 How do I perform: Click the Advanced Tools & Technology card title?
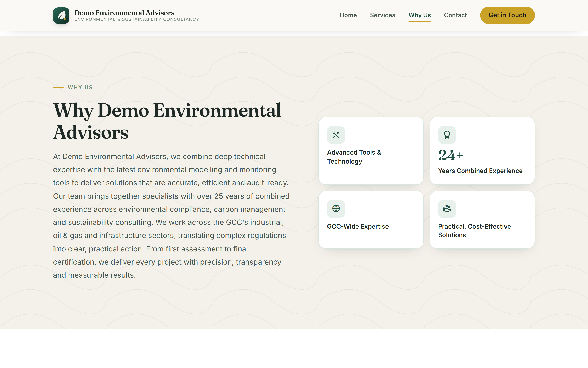(354, 157)
